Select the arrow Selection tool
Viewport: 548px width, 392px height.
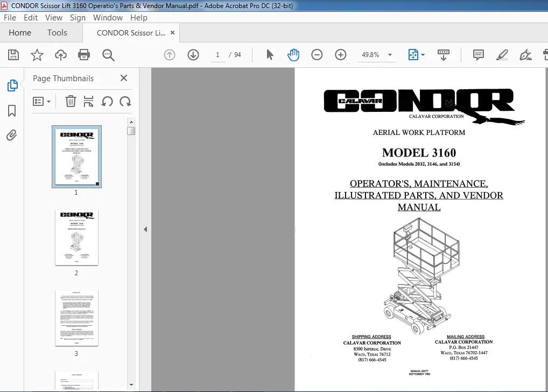coord(270,55)
